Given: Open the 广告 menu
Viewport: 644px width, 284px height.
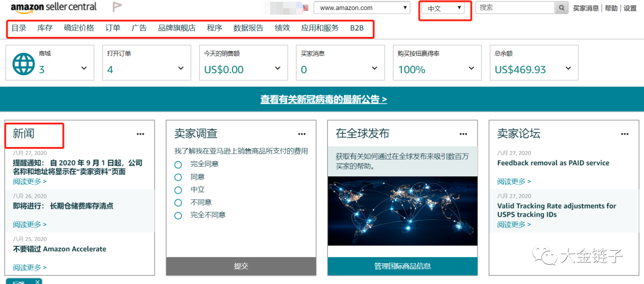Looking at the screenshot, I should (x=139, y=28).
